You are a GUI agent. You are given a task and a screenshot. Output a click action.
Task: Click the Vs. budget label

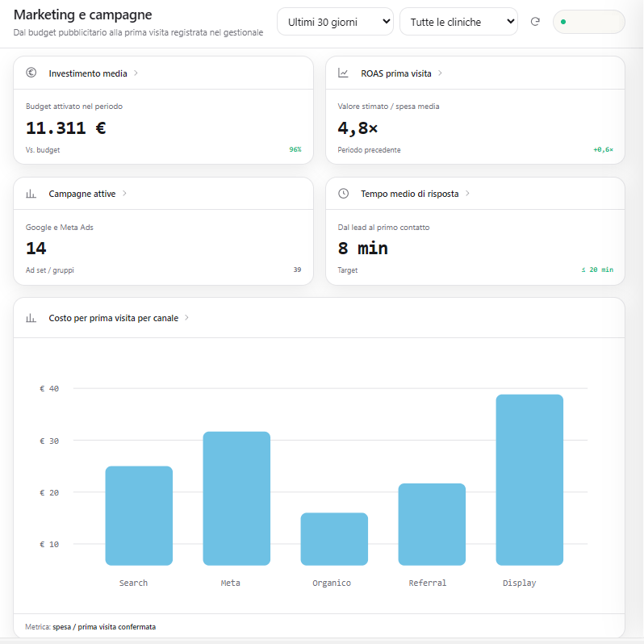[x=43, y=150]
